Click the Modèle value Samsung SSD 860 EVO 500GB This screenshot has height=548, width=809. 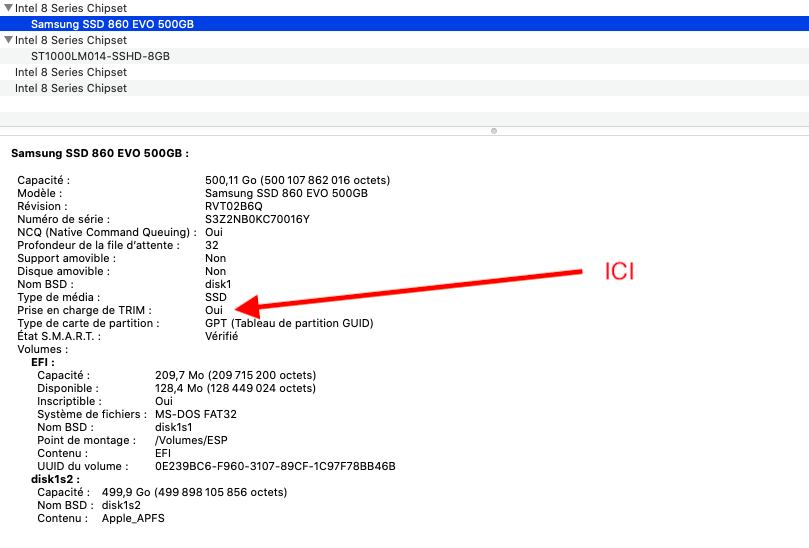tap(286, 193)
